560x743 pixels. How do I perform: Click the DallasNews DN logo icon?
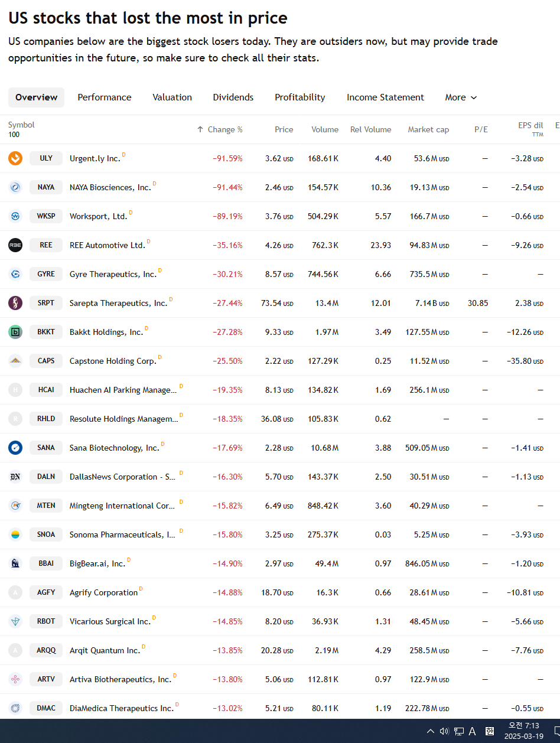[x=15, y=477]
